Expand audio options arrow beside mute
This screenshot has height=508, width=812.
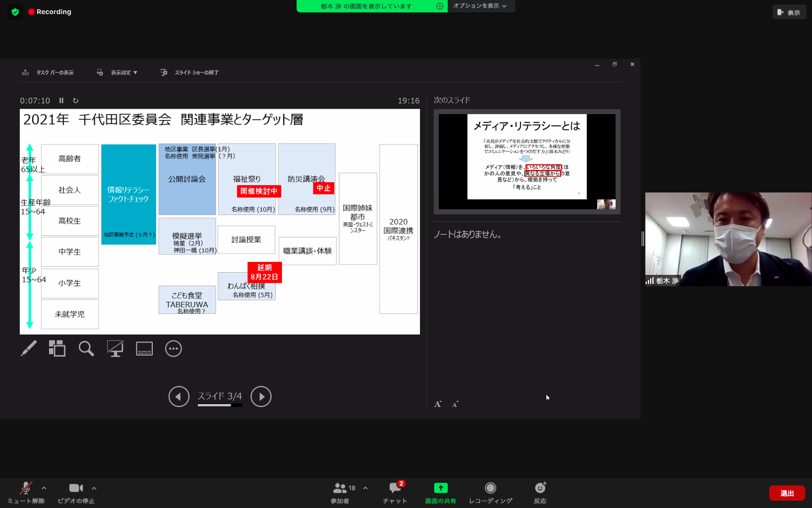tap(44, 488)
